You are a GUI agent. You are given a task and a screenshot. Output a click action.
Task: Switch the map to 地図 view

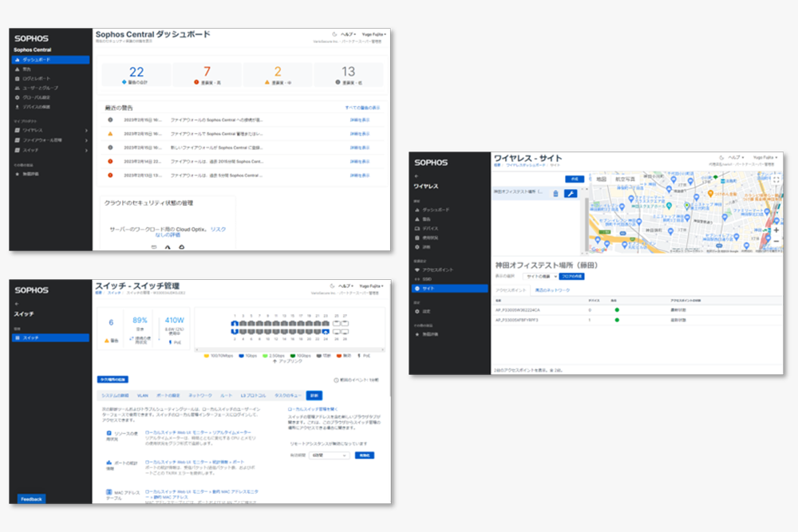[x=601, y=179]
